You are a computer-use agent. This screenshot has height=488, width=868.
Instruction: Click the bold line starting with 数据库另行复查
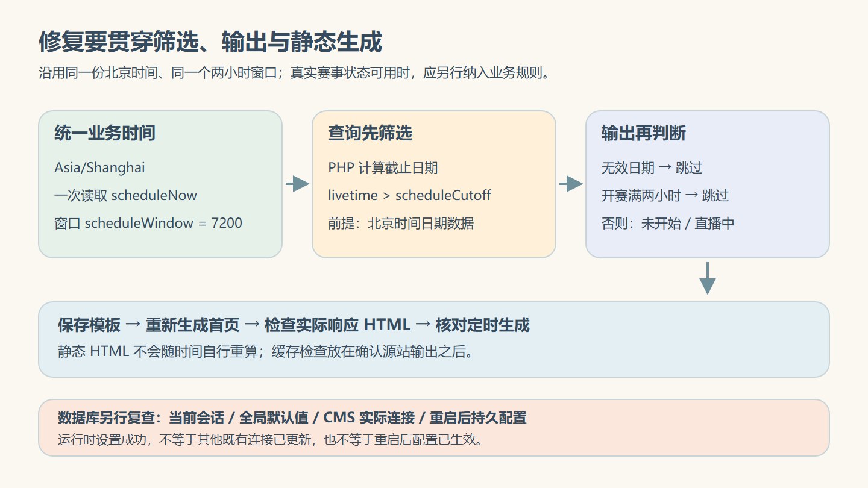(x=292, y=418)
